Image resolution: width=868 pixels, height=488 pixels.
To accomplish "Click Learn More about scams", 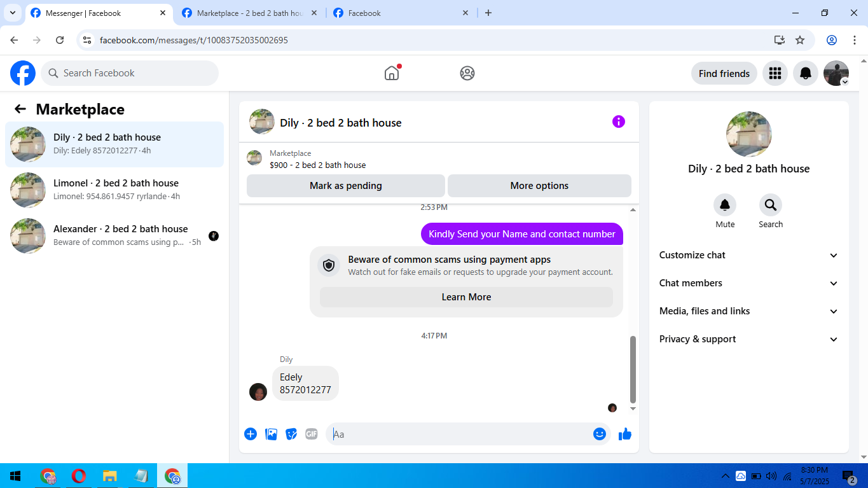I will pos(466,297).
